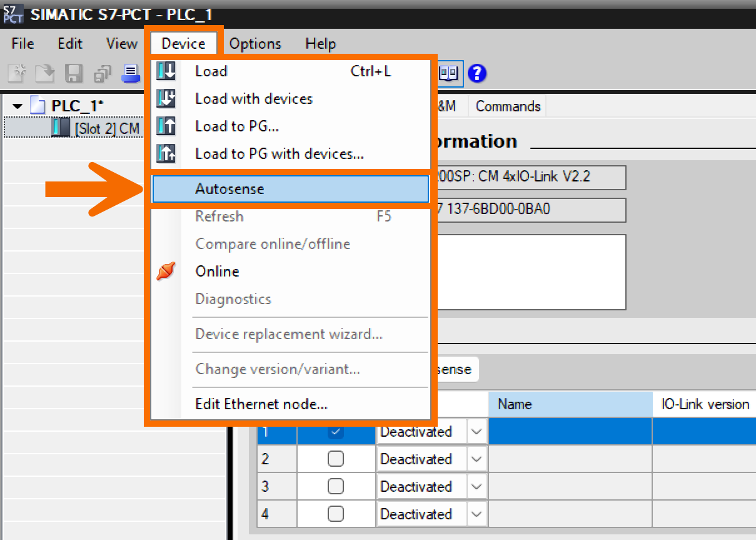Select the PLC_1 tree item label
The height and width of the screenshot is (540, 756).
[78, 106]
